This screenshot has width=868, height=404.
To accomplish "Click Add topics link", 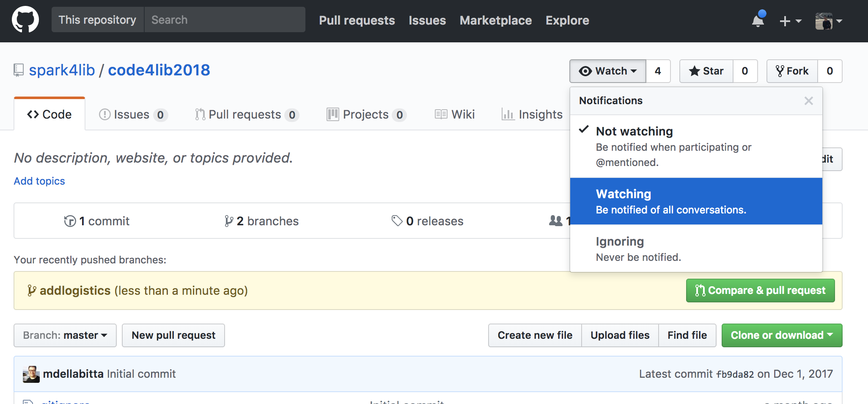I will [39, 181].
